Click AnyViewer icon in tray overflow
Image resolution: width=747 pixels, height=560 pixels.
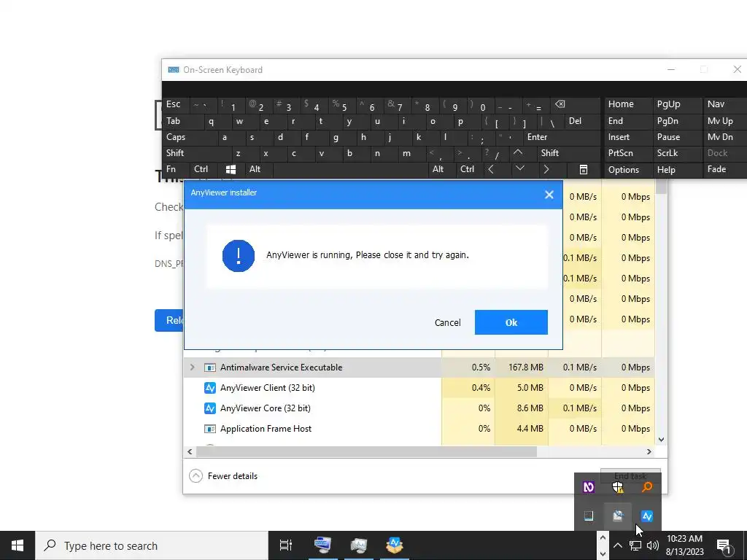click(x=646, y=516)
